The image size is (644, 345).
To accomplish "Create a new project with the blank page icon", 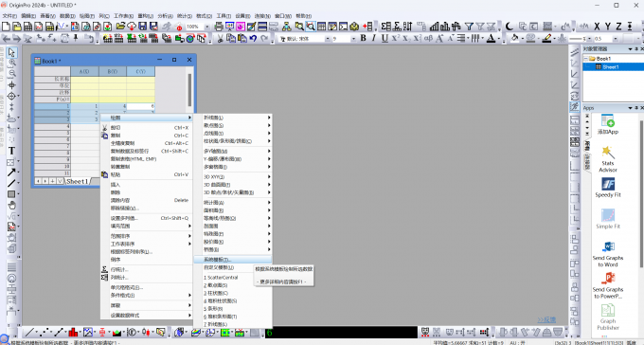I will pyautogui.click(x=6, y=27).
